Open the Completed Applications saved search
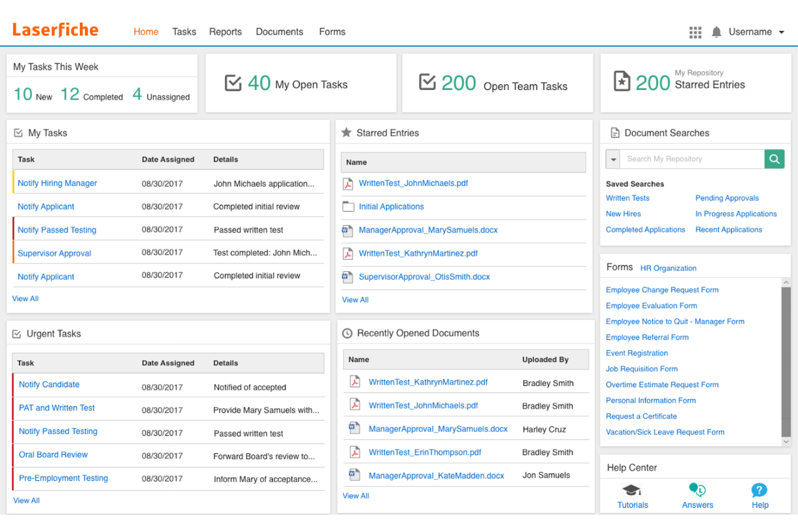The image size is (798, 532). (x=645, y=230)
